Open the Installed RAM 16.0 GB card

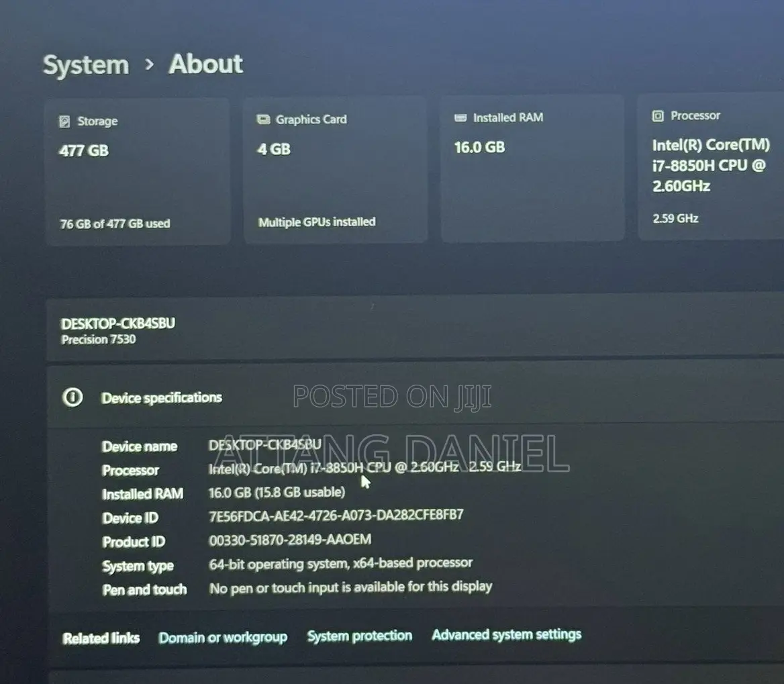pos(532,168)
